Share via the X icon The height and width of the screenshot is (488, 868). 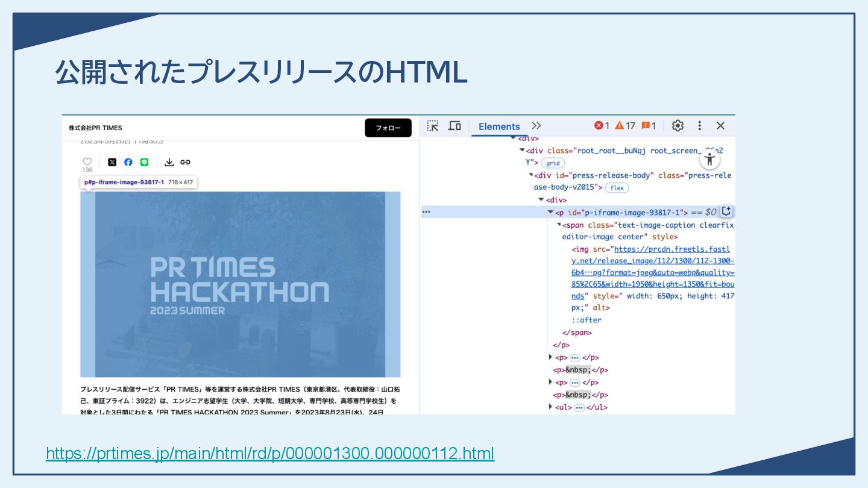click(112, 162)
